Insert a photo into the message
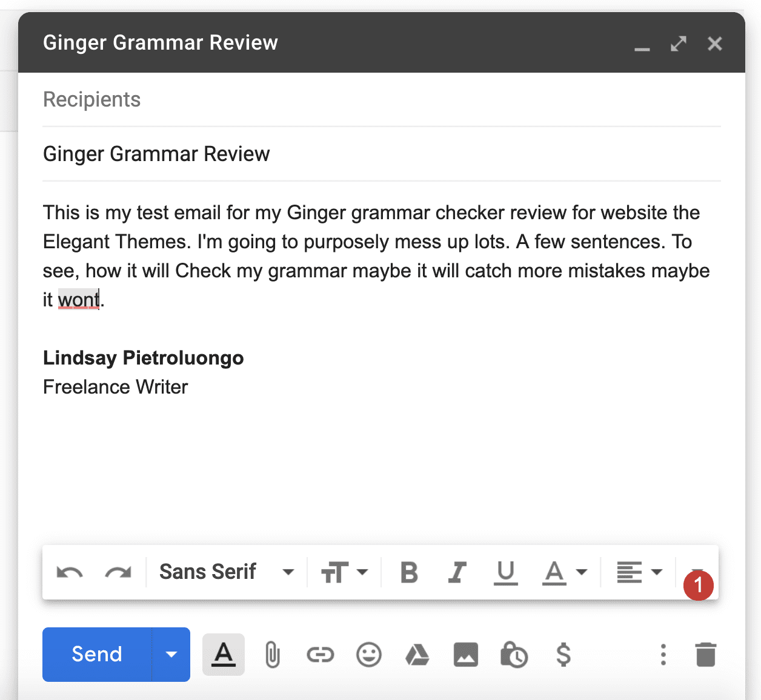 pos(466,655)
